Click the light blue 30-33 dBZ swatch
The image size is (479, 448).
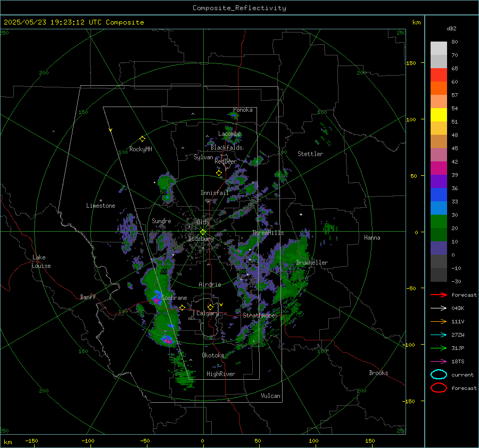tap(439, 208)
